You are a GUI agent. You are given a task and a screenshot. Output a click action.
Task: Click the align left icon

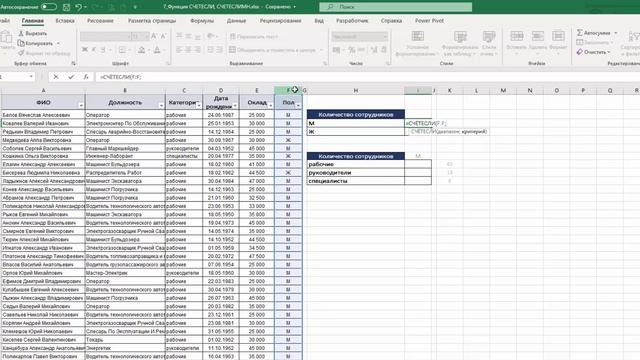[179, 50]
